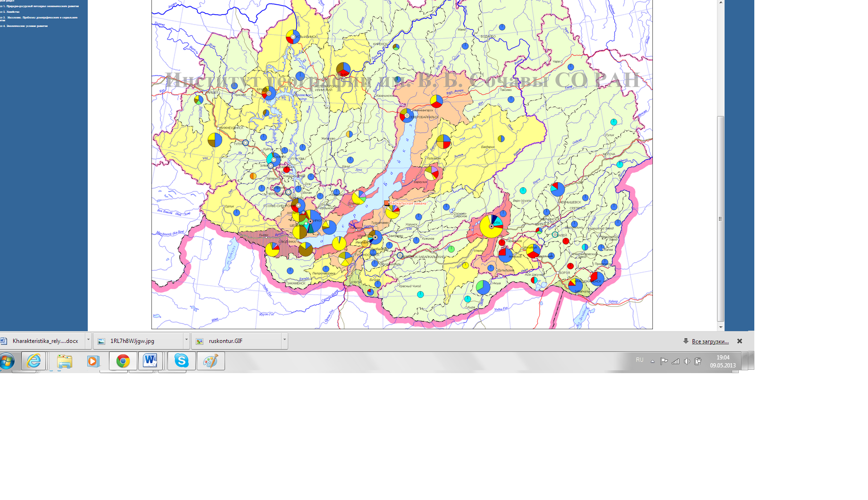Click the vertical scrollbar thumb
The width and height of the screenshot is (868, 500).
pos(720,218)
